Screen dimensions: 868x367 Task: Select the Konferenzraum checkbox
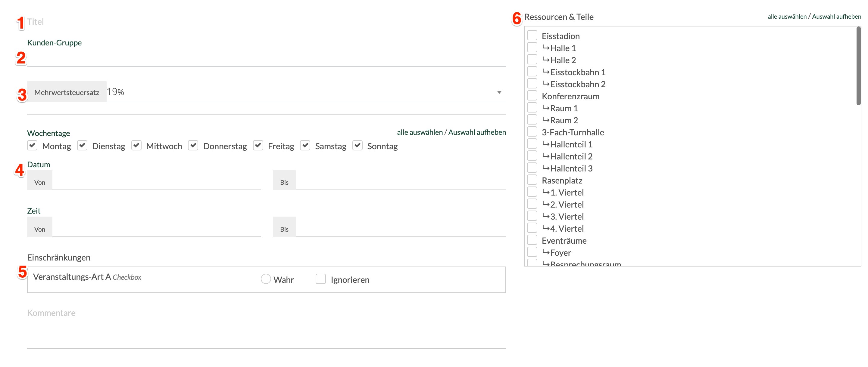532,96
